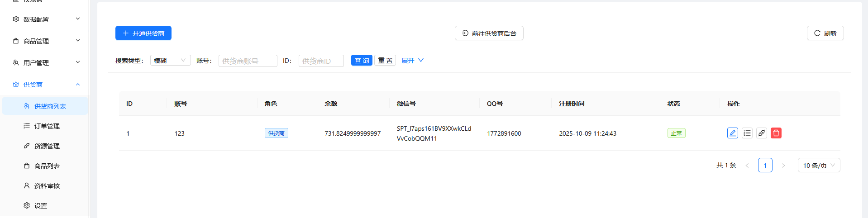Expand the 商品管理 sidebar menu
868x218 pixels.
pyautogui.click(x=45, y=41)
